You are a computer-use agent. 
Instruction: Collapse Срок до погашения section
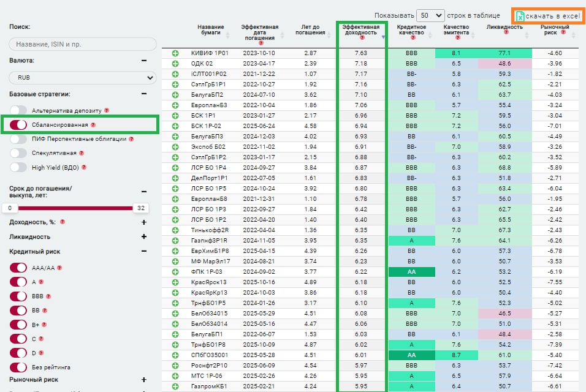coord(144,192)
